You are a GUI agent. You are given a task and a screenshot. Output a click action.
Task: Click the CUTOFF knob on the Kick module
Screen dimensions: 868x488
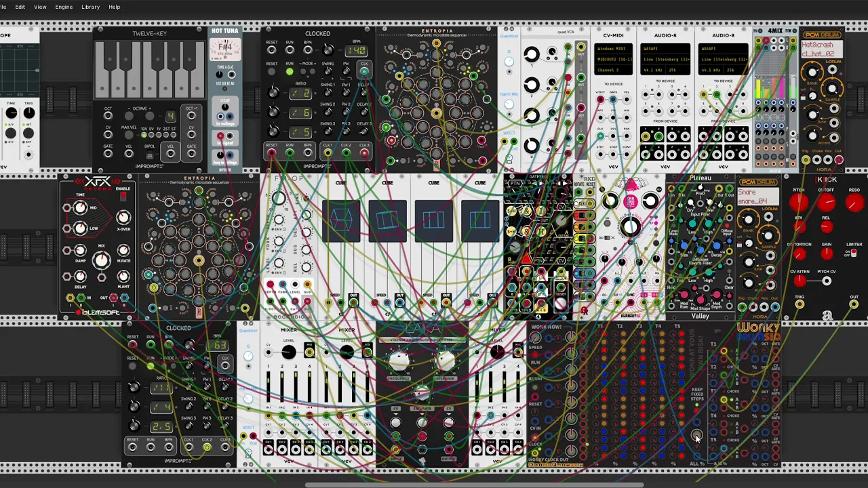[826, 203]
